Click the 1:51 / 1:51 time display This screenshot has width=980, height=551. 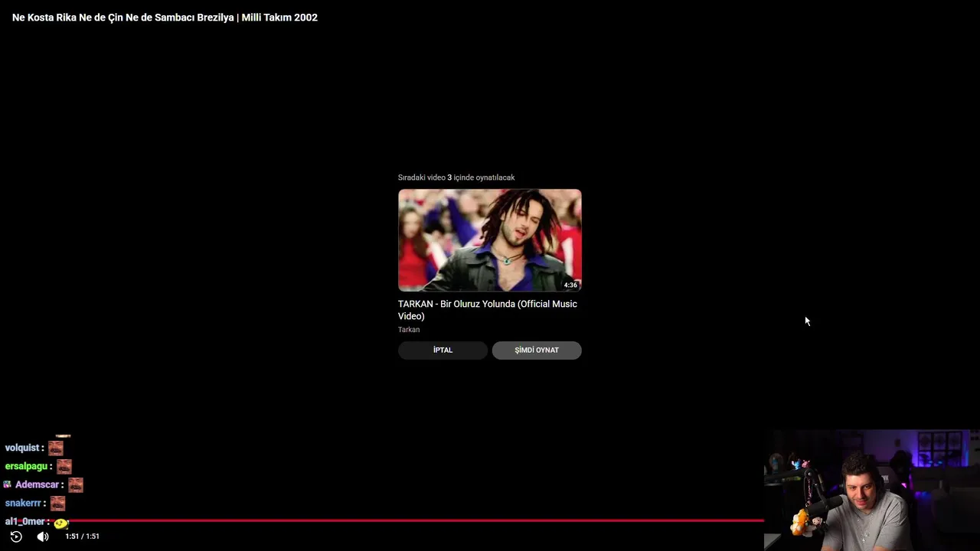(x=83, y=536)
